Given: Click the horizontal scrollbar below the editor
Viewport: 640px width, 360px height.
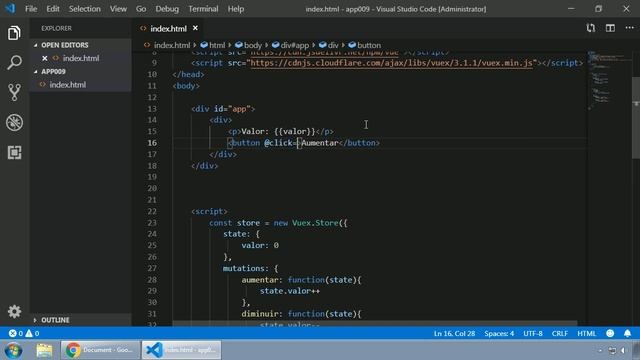Looking at the screenshot, I should pos(375,323).
